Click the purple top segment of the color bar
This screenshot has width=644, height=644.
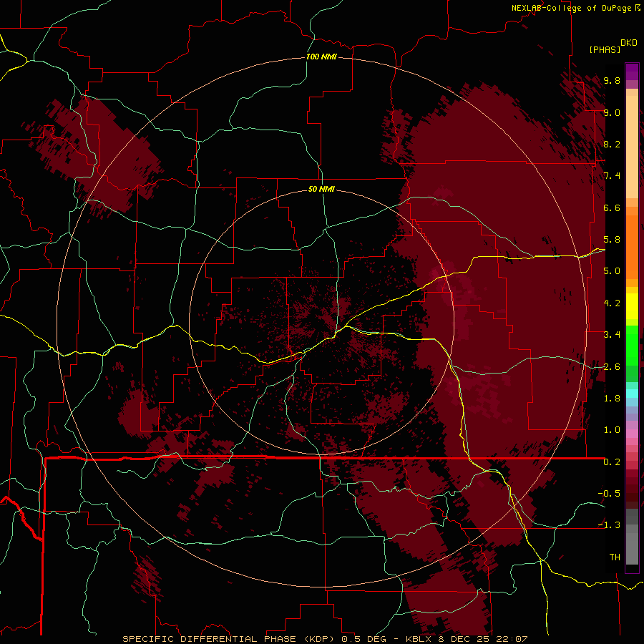632,72
